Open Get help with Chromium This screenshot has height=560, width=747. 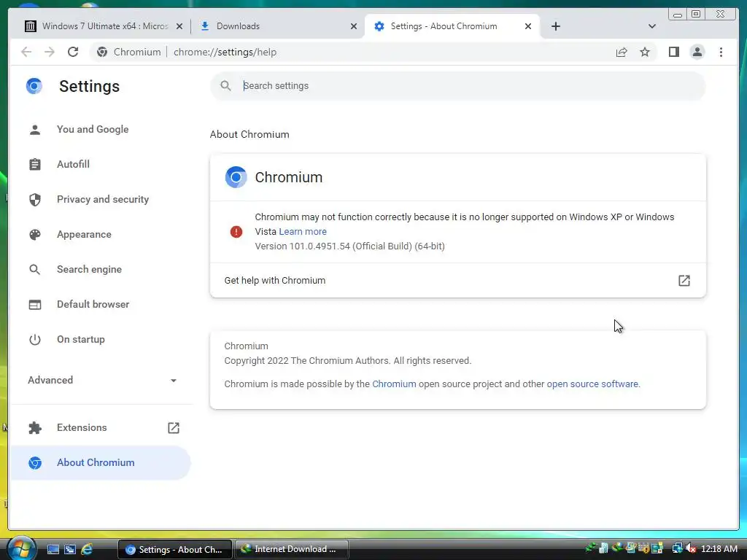point(457,281)
